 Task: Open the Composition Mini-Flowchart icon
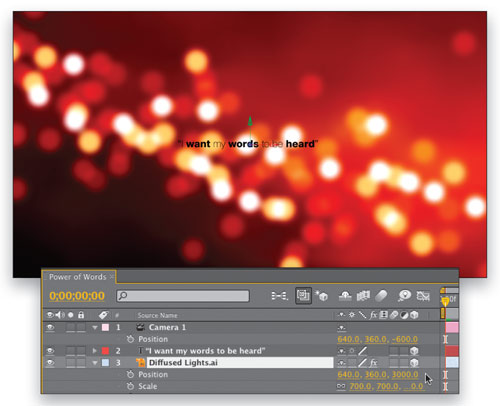pyautogui.click(x=279, y=296)
